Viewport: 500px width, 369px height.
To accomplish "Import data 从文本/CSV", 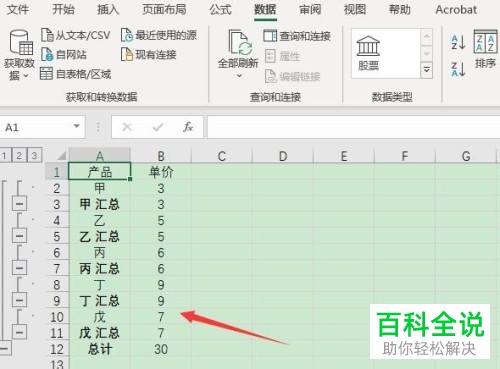I will point(76,35).
